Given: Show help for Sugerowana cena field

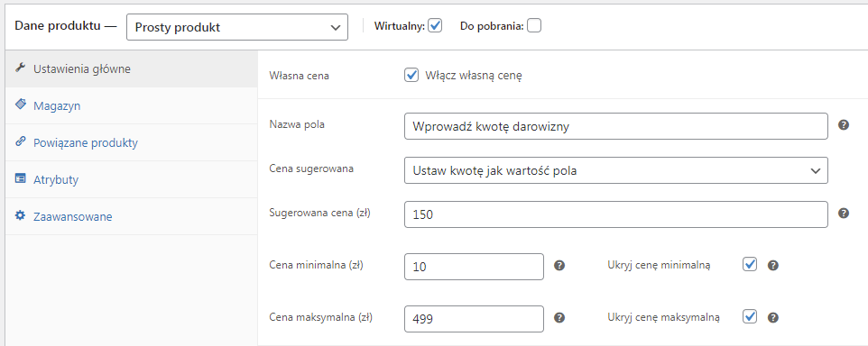Looking at the screenshot, I should 843,214.
